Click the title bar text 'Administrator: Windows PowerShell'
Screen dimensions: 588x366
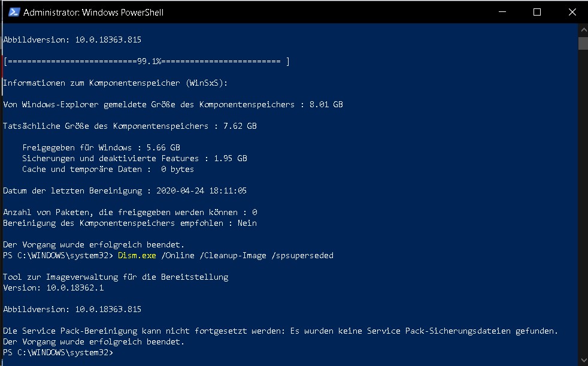(x=93, y=13)
